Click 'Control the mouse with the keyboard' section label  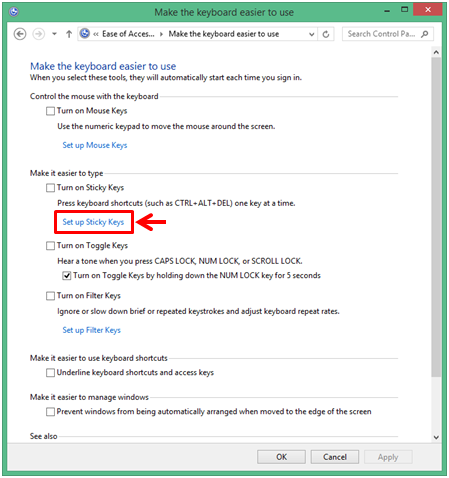tap(94, 97)
